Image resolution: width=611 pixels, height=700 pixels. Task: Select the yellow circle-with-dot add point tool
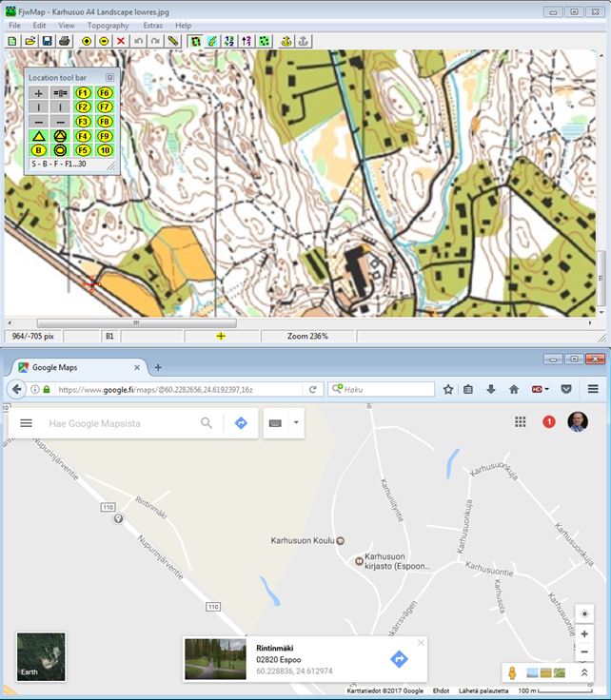[87, 42]
